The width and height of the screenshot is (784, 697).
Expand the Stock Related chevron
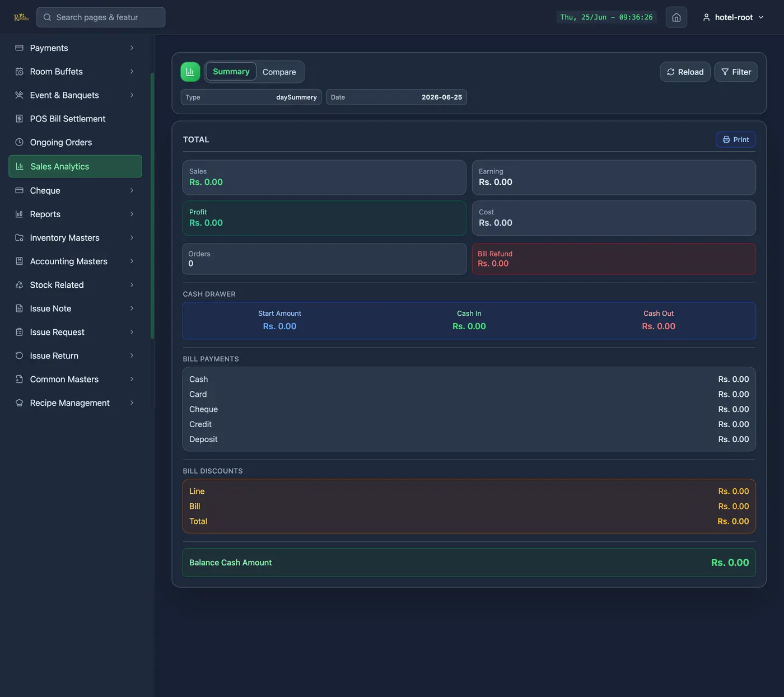click(132, 285)
